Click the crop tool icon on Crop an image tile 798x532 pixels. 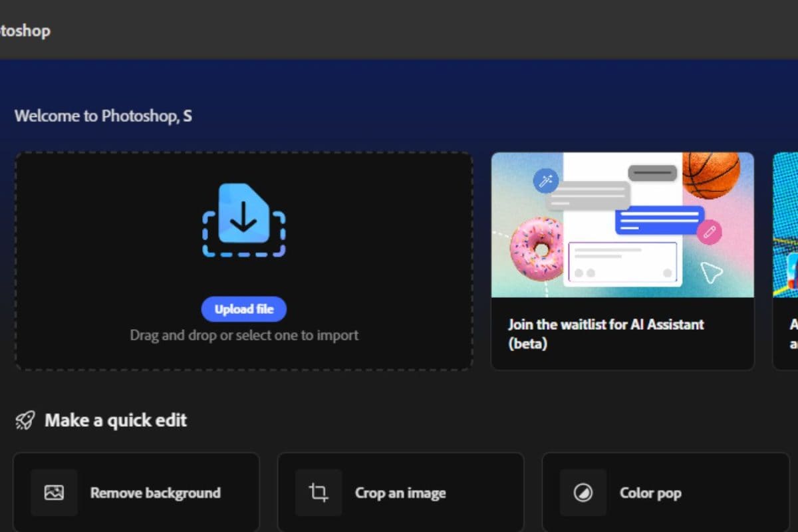coord(318,493)
